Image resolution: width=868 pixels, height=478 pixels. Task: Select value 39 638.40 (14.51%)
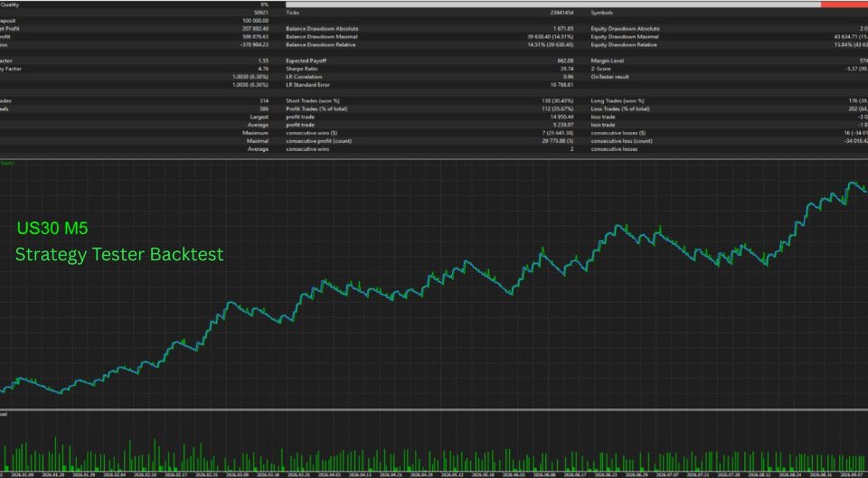551,36
